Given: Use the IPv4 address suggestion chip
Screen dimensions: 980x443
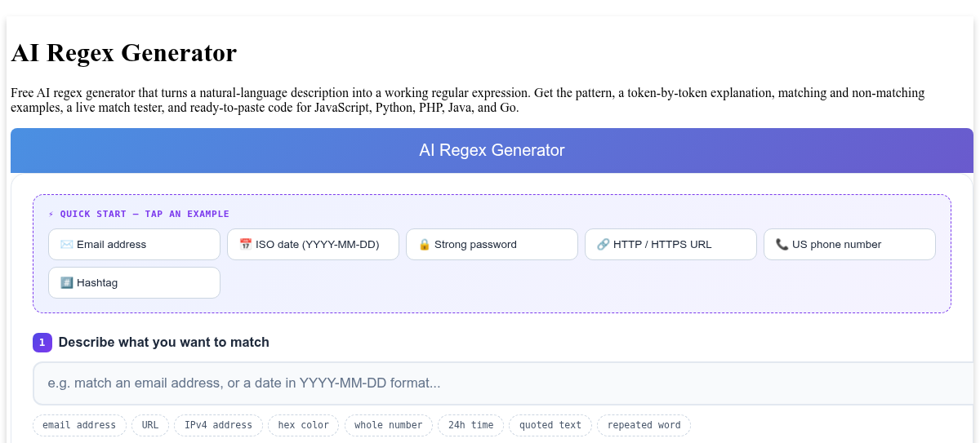Looking at the screenshot, I should pos(218,425).
